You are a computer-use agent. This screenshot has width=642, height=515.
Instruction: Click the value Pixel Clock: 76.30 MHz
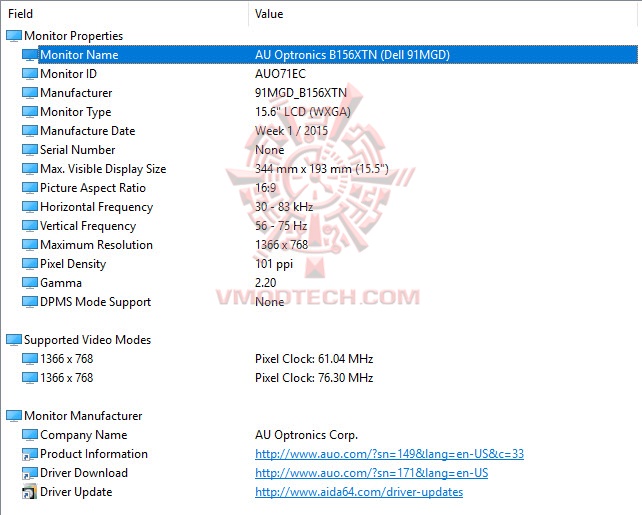click(x=314, y=377)
